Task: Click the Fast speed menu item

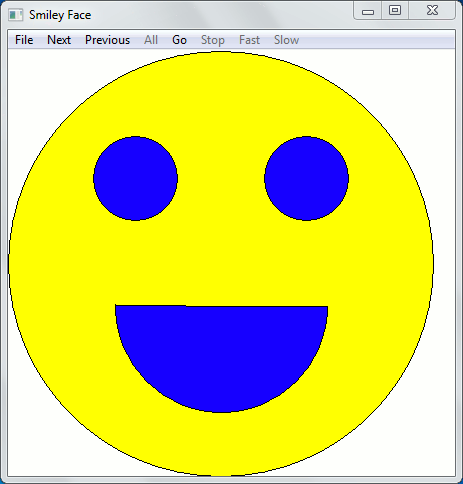Action: 249,40
